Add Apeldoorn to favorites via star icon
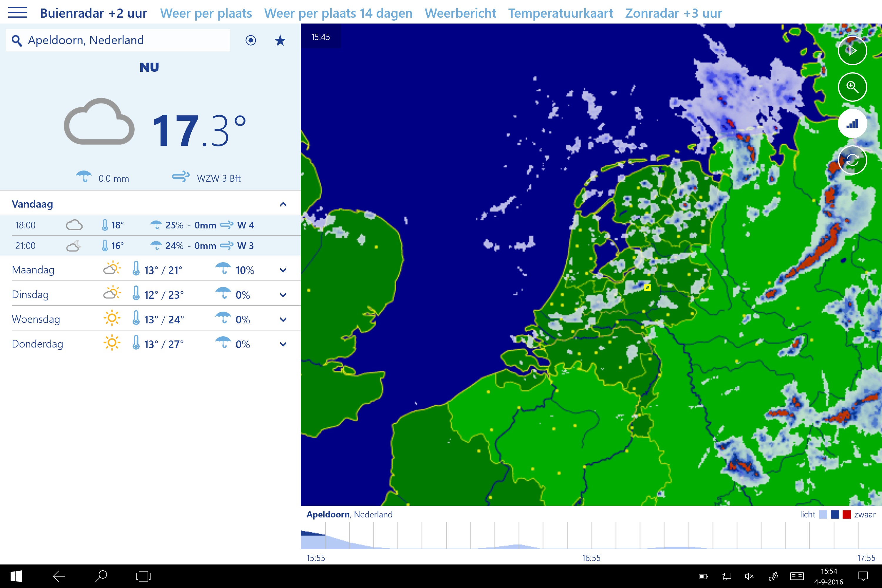Image resolution: width=882 pixels, height=588 pixels. (280, 40)
